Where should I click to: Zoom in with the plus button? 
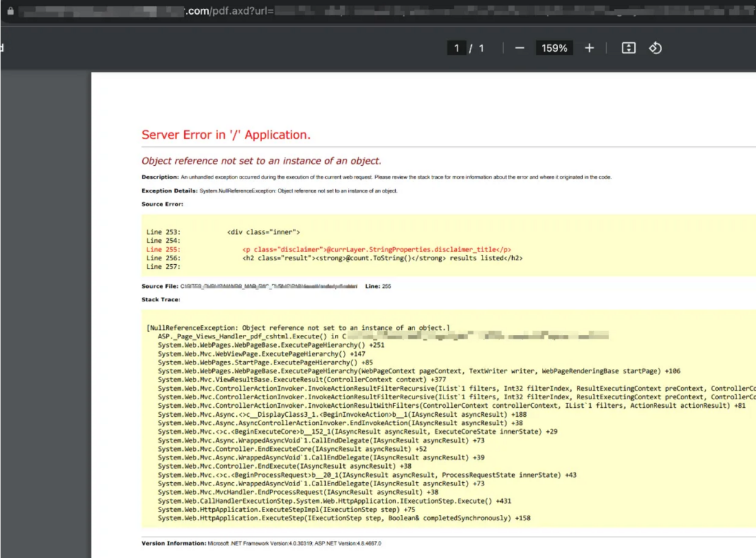point(589,48)
